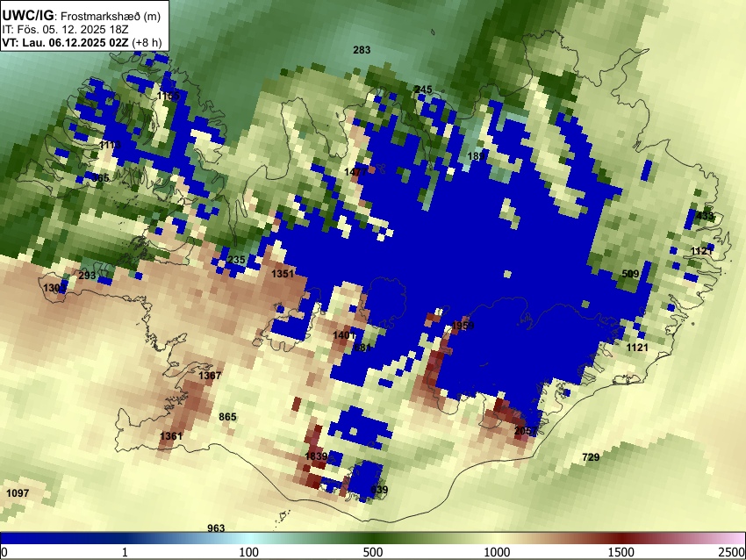Click the 1097 value label on the map
This screenshot has height=560, width=746.
[18, 493]
